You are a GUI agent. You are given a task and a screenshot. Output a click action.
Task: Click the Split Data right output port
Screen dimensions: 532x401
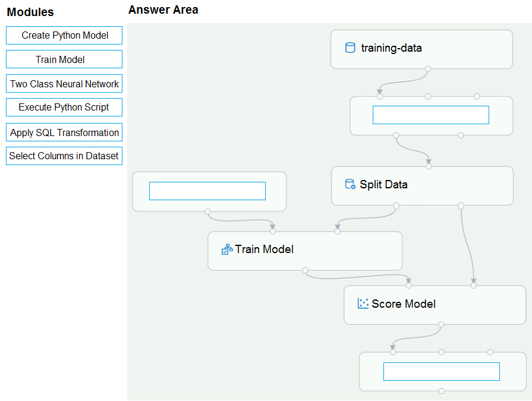click(x=461, y=206)
